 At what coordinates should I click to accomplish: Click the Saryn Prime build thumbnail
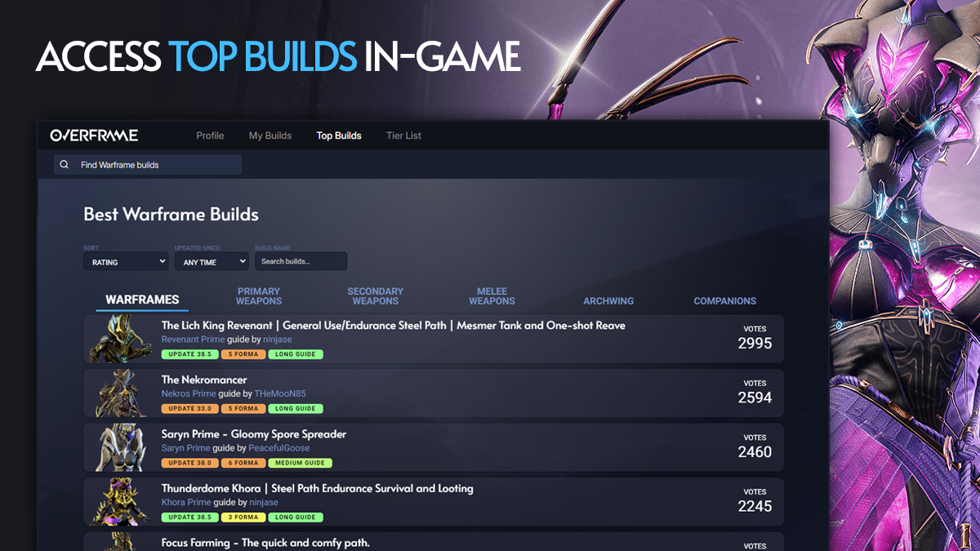click(x=118, y=447)
